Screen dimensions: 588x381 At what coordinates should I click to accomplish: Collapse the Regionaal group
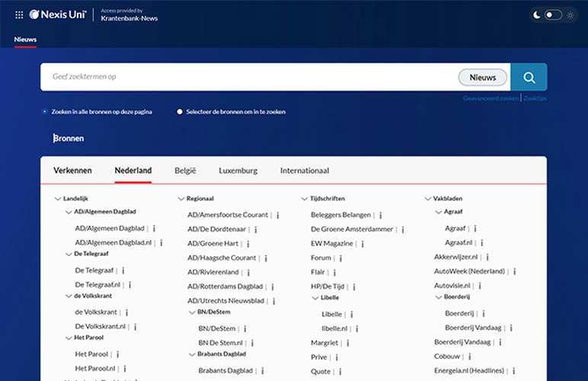pyautogui.click(x=181, y=199)
